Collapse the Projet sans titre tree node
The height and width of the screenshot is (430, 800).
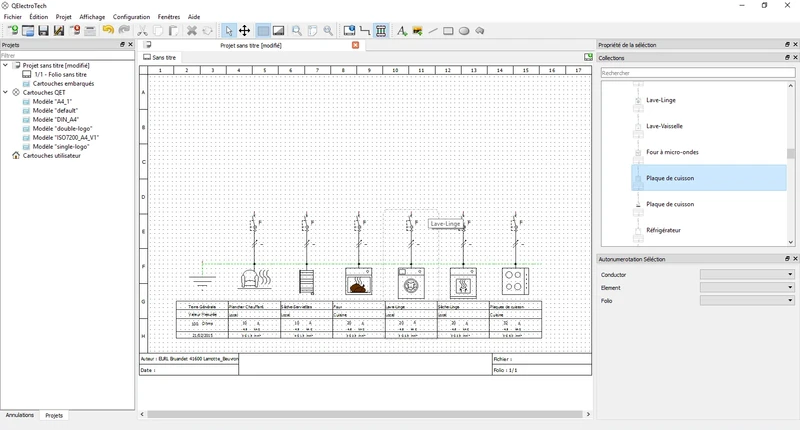(5, 65)
